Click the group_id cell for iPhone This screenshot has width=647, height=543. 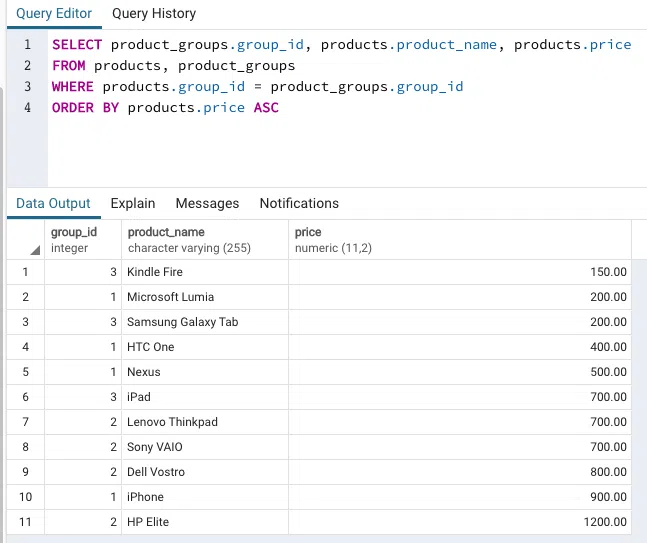pyautogui.click(x=83, y=497)
